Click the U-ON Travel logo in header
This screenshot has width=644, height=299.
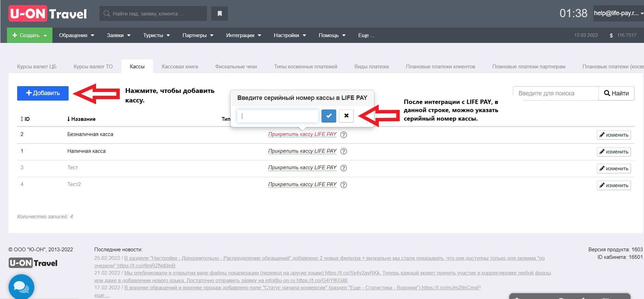pyautogui.click(x=48, y=14)
